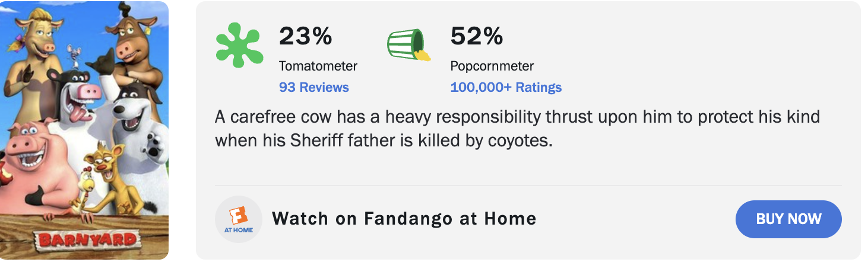Image resolution: width=868 pixels, height=275 pixels.
Task: Open the 100,000+ Ratings link
Action: click(x=506, y=87)
